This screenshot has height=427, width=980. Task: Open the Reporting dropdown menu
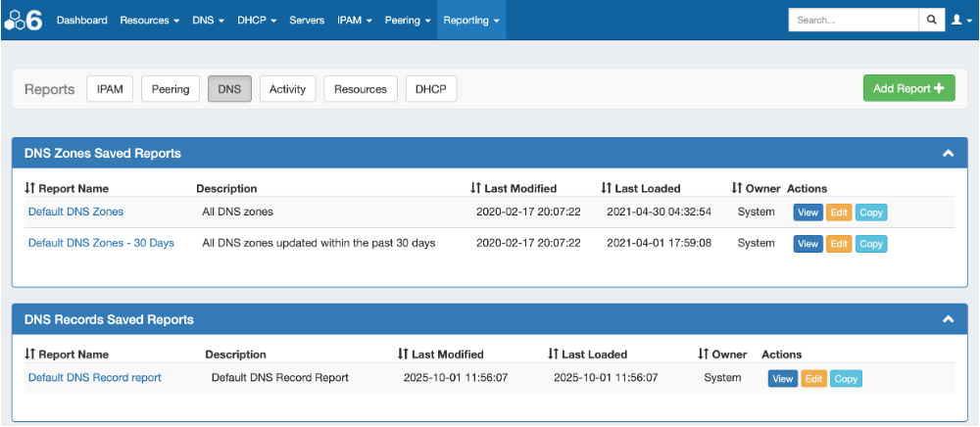(x=471, y=20)
